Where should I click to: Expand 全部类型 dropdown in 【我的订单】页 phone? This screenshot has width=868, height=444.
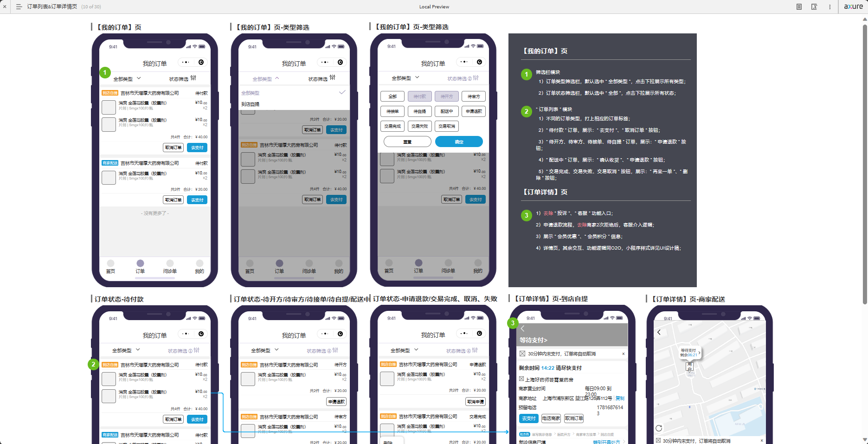pos(127,78)
